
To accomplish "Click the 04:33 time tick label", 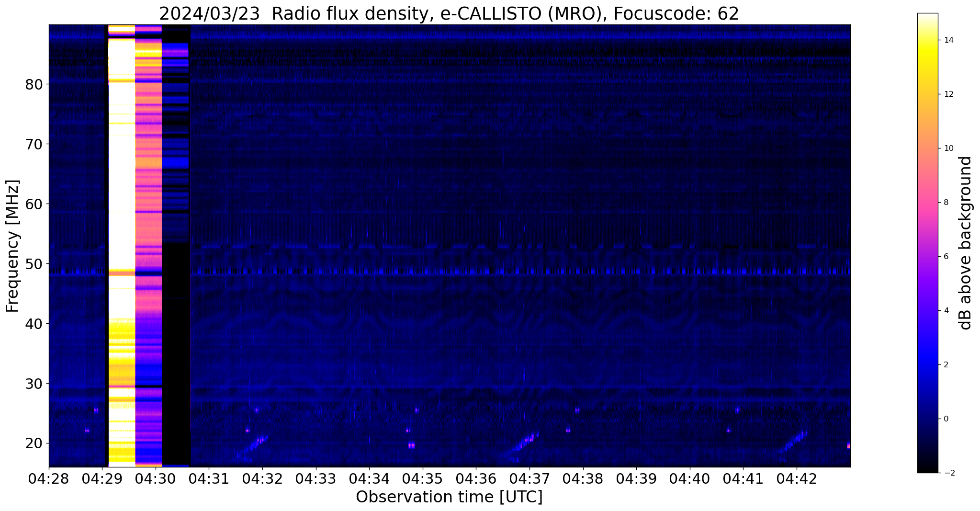I will [316, 479].
